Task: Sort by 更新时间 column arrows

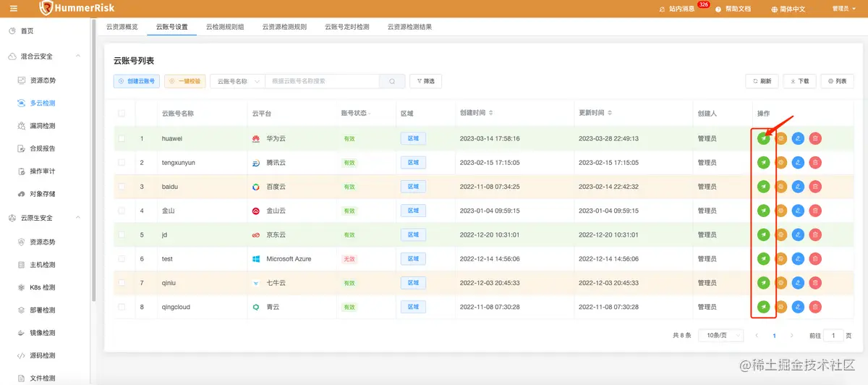Action: [610, 113]
